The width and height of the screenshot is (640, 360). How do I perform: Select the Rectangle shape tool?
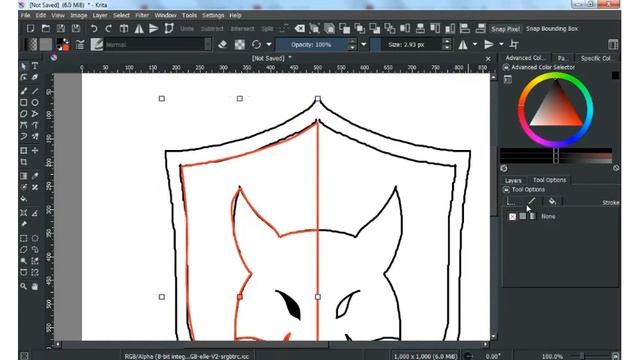(24, 102)
